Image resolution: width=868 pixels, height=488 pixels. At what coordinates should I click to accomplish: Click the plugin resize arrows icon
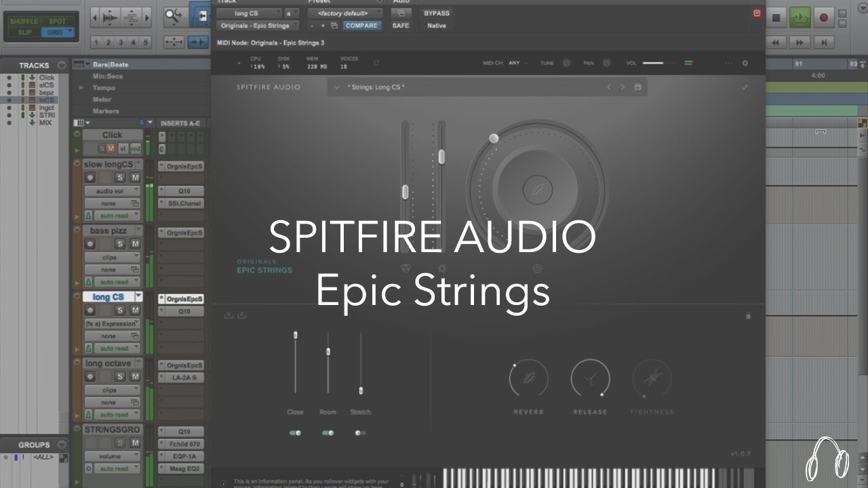[x=745, y=87]
